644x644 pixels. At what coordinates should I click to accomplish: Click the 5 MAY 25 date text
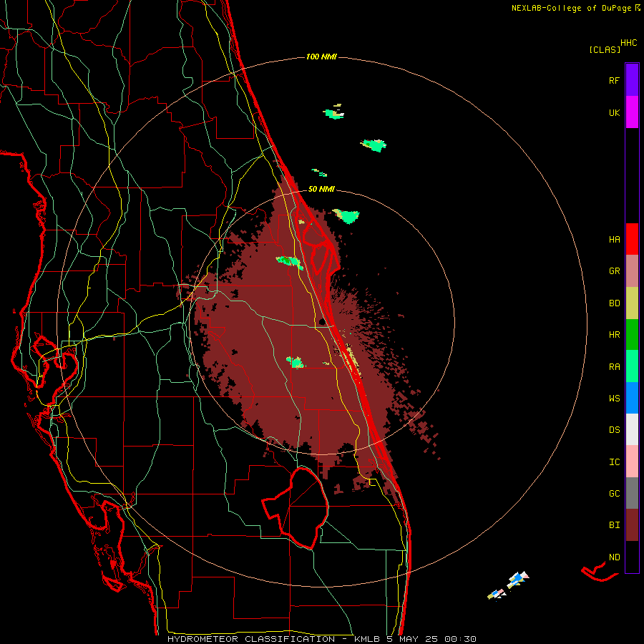pyautogui.click(x=412, y=639)
